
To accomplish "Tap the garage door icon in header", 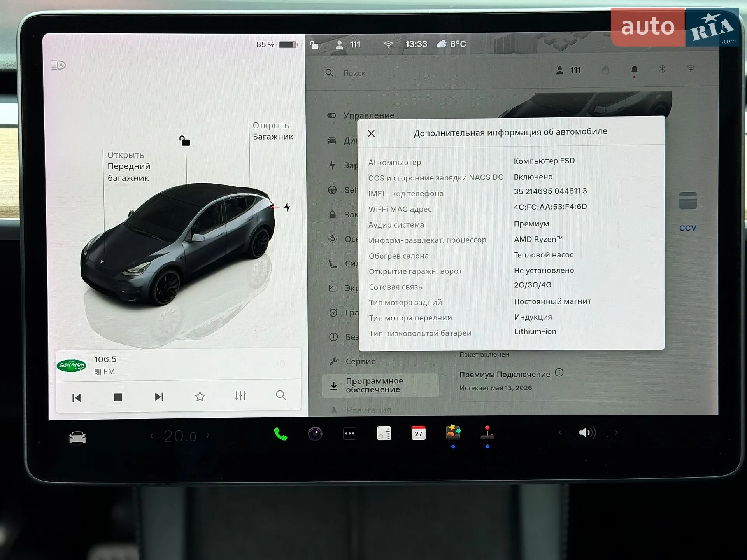I will [x=605, y=70].
